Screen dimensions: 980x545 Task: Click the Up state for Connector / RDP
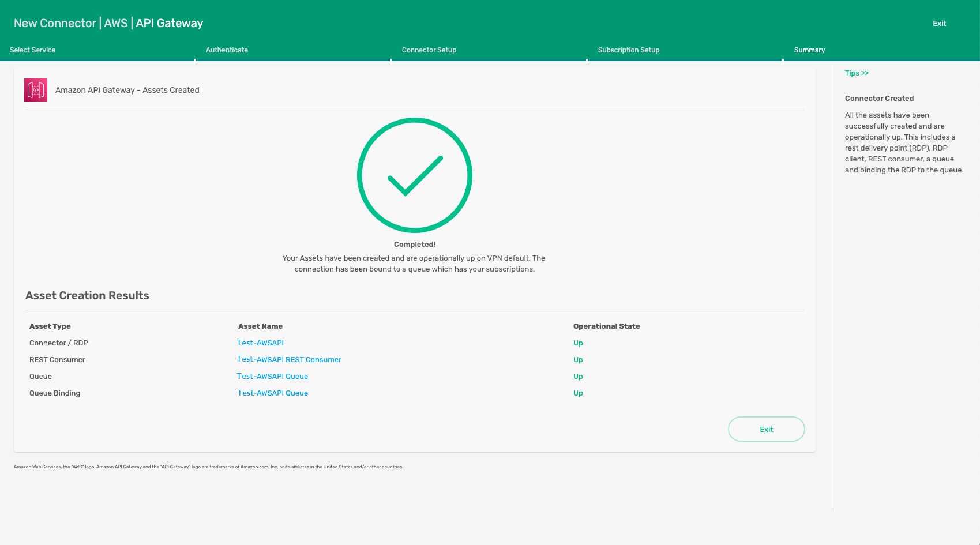pos(578,343)
